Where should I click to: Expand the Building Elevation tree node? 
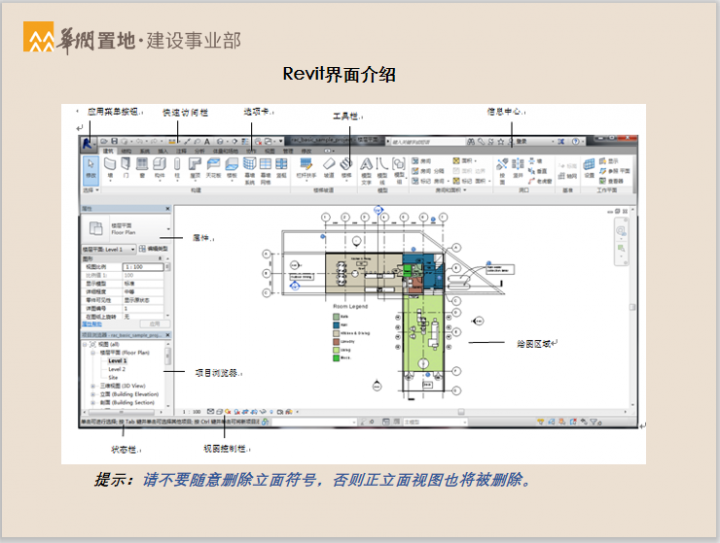tap(93, 394)
